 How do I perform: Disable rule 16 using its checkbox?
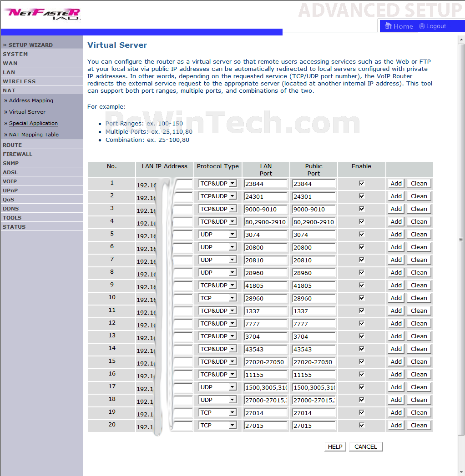pyautogui.click(x=361, y=374)
